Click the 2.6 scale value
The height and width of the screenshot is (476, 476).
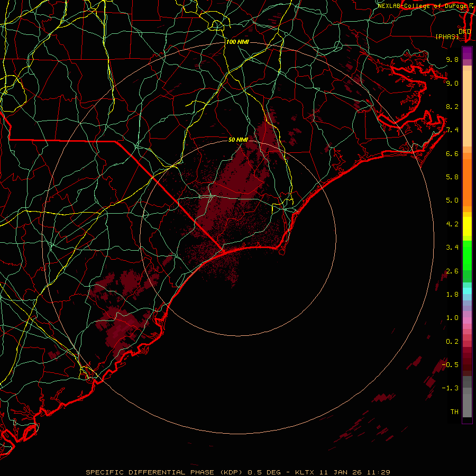click(x=452, y=271)
